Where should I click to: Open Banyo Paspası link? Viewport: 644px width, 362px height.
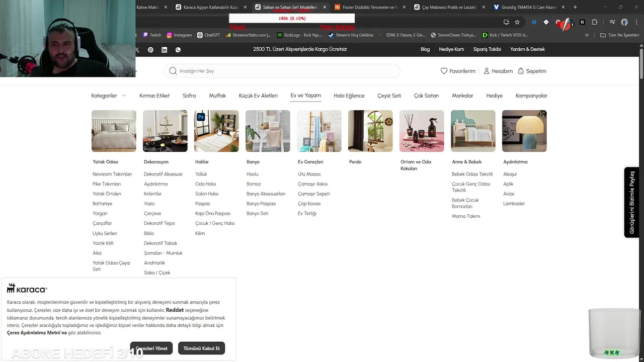click(261, 204)
